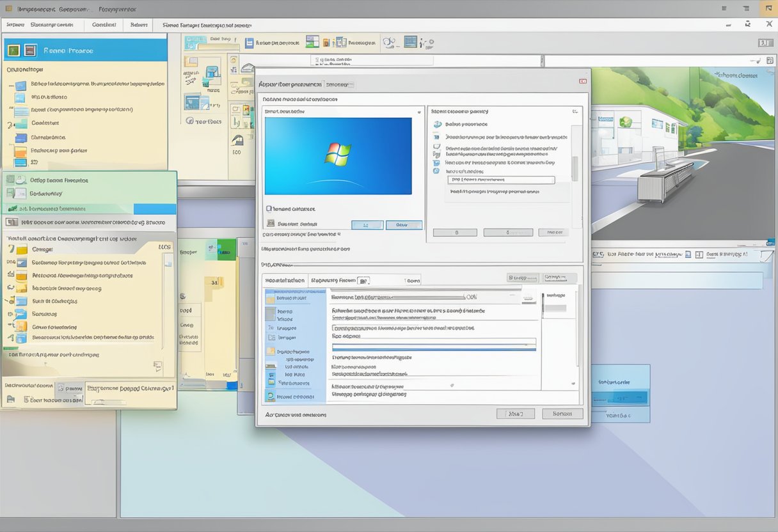Select the first tab in lower dialog section
Image resolution: width=778 pixels, height=532 pixels.
coord(285,280)
